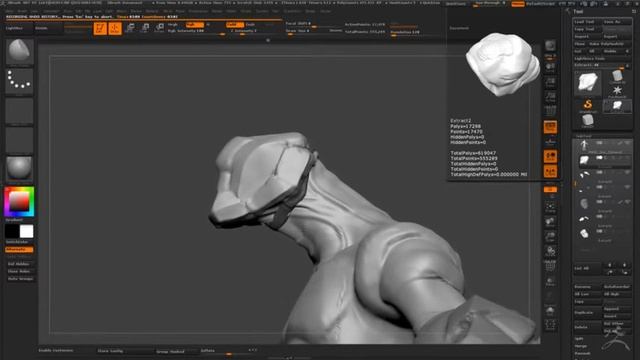Click Make PolyMesh3D button
This screenshot has height=360, width=640.
pyautogui.click(x=610, y=44)
